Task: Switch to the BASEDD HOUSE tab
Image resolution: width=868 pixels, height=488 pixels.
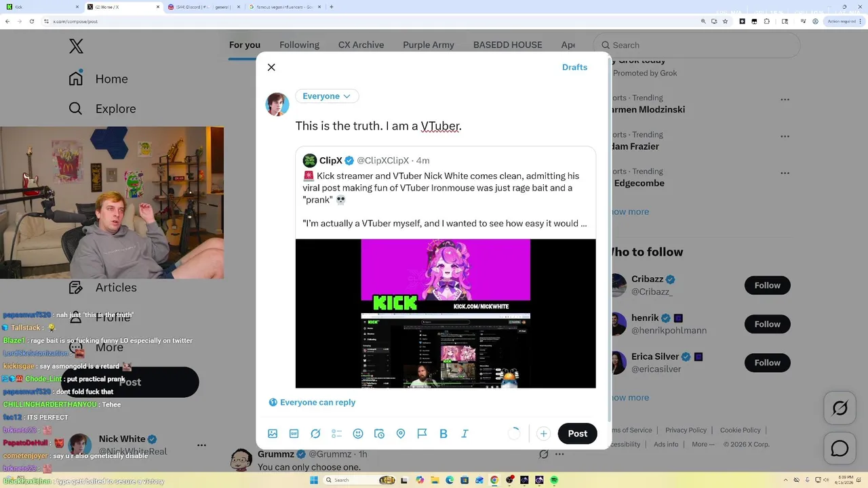Action: [508, 45]
